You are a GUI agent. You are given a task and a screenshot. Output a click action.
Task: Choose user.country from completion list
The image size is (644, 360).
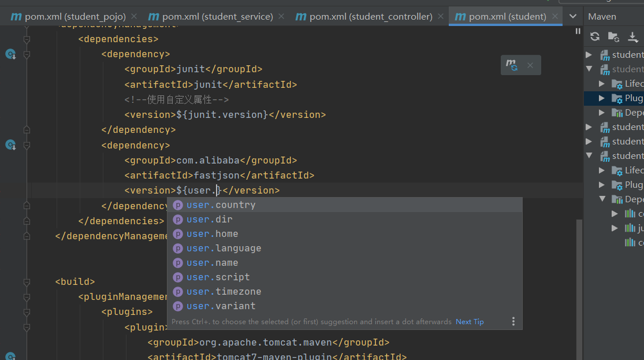[x=345, y=205]
